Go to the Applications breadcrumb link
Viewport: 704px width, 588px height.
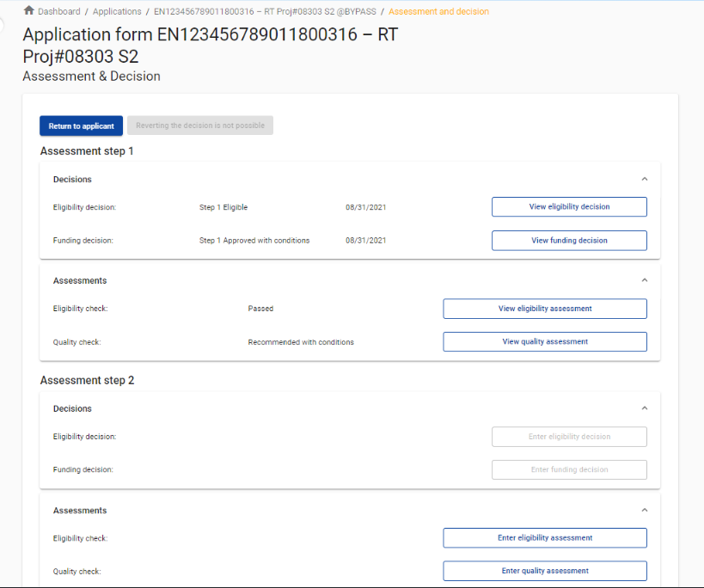[x=117, y=12]
